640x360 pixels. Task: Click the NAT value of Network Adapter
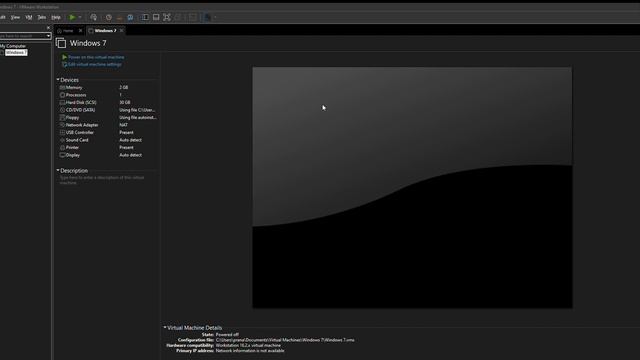(123, 125)
